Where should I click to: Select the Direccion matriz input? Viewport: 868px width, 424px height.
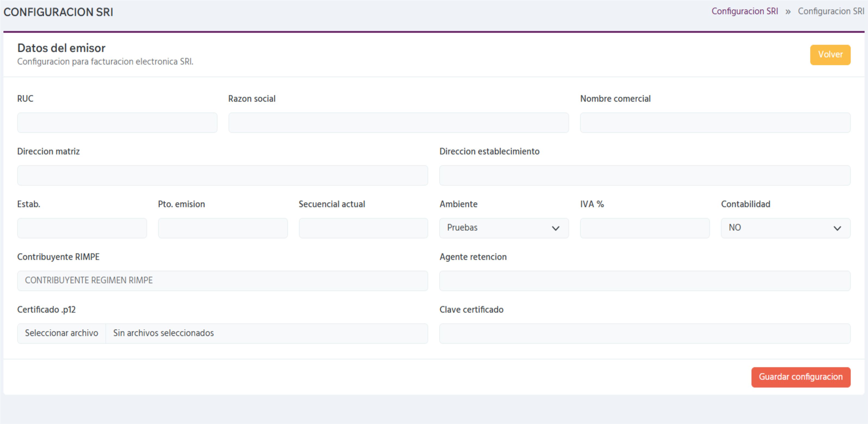coord(222,175)
